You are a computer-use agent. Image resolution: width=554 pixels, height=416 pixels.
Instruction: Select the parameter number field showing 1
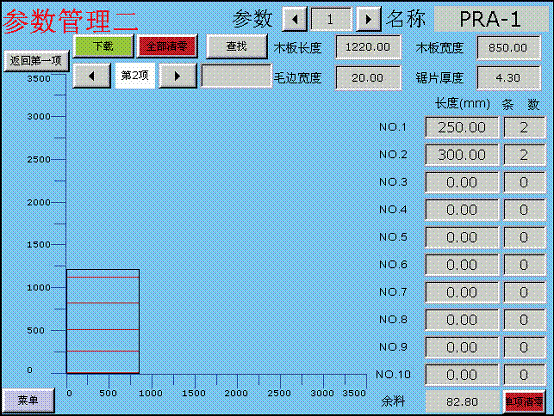331,19
